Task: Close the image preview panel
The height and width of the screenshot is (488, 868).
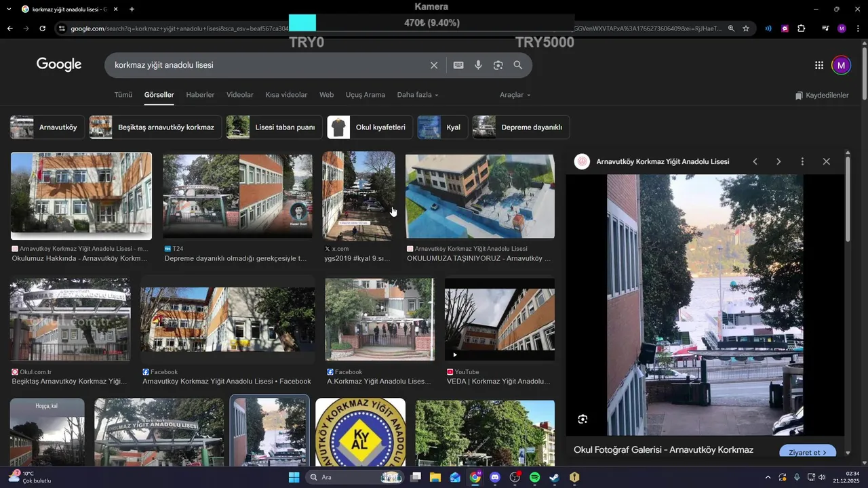Action: pyautogui.click(x=826, y=161)
